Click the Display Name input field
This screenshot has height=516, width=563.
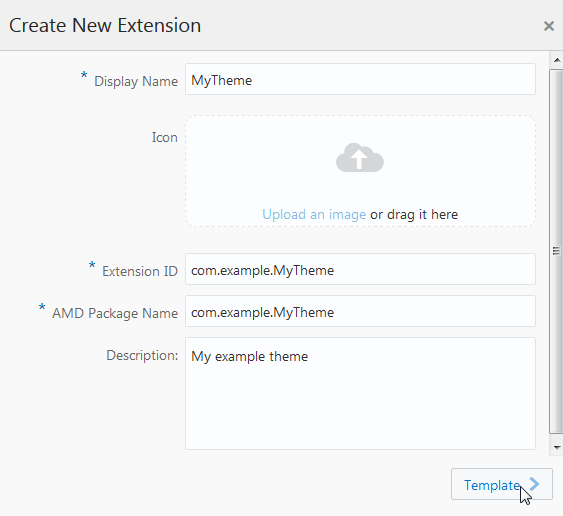[x=360, y=79]
